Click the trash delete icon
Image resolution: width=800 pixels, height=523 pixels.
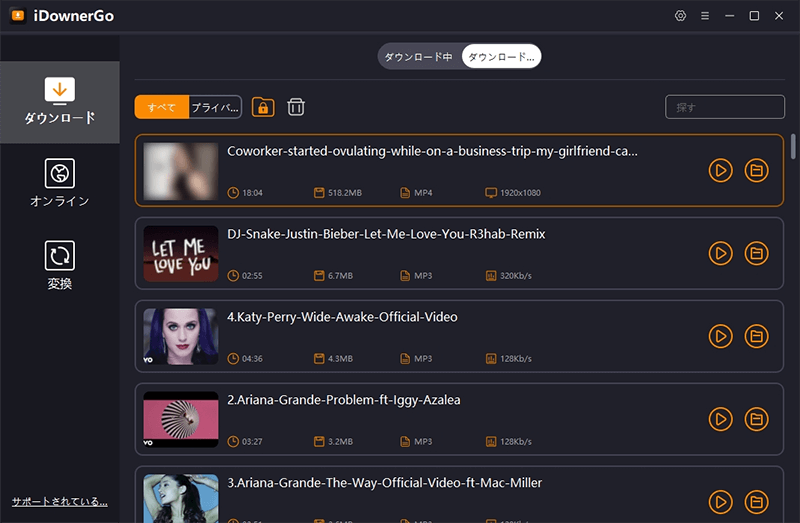[296, 107]
